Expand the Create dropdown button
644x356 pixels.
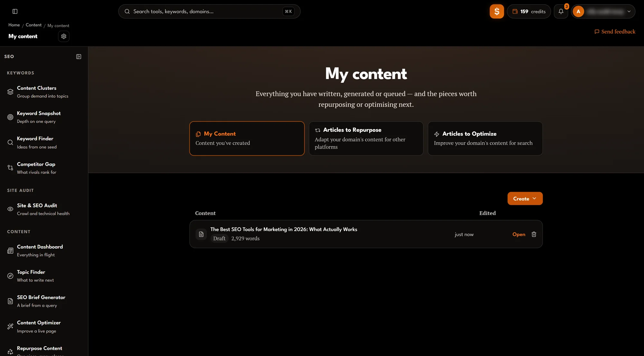pyautogui.click(x=525, y=199)
